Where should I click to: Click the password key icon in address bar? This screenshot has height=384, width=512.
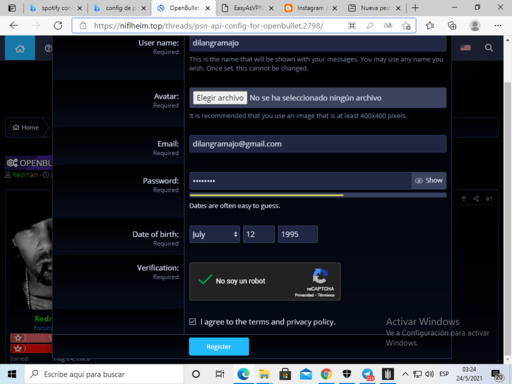[370, 25]
